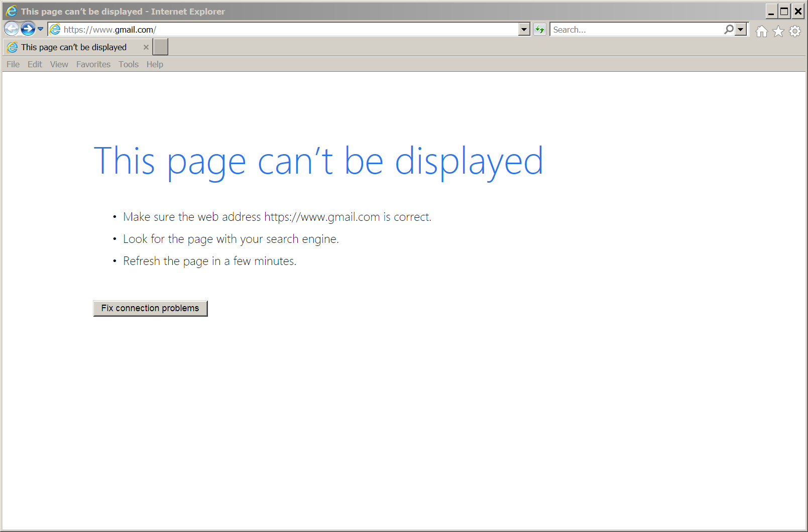
Task: Open the Tools menu
Action: coord(129,64)
